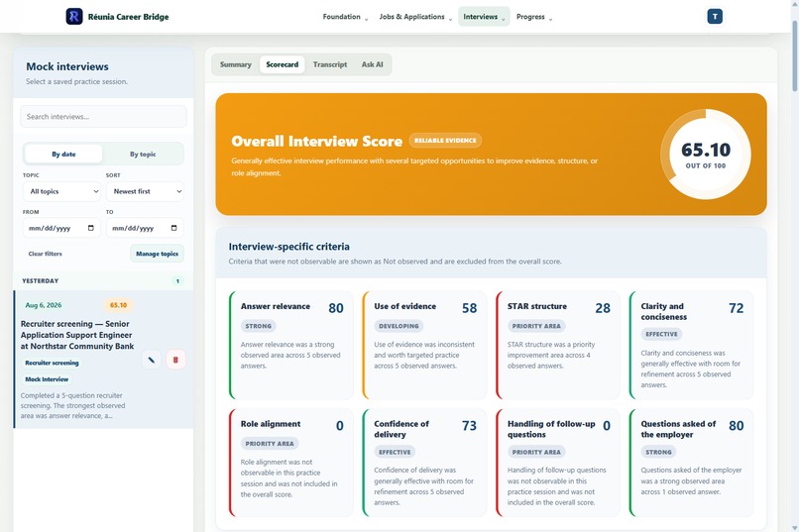The image size is (799, 532).
Task: Click the Strong badge under Answer relevance
Action: tap(259, 326)
